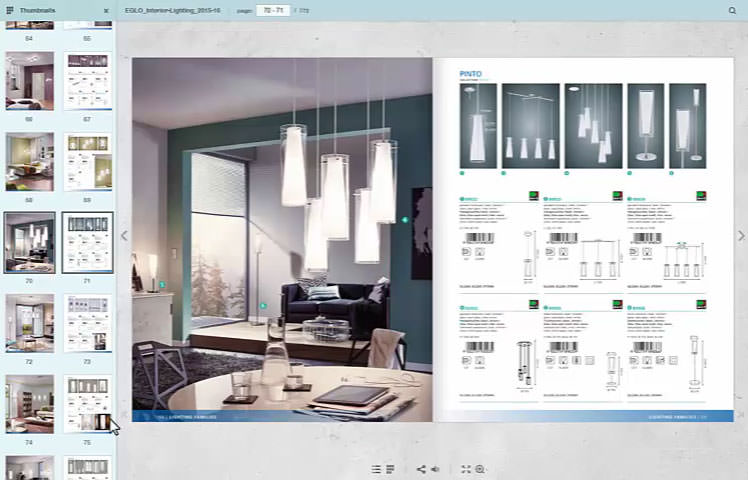This screenshot has width=748, height=480.
Task: Go to previous page with left arrow
Action: (x=124, y=236)
